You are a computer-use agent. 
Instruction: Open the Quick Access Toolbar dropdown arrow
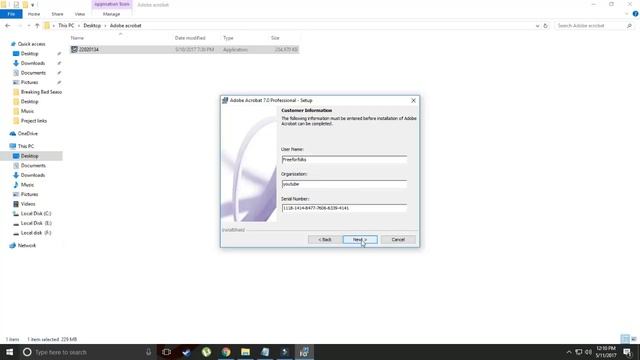tap(32, 5)
